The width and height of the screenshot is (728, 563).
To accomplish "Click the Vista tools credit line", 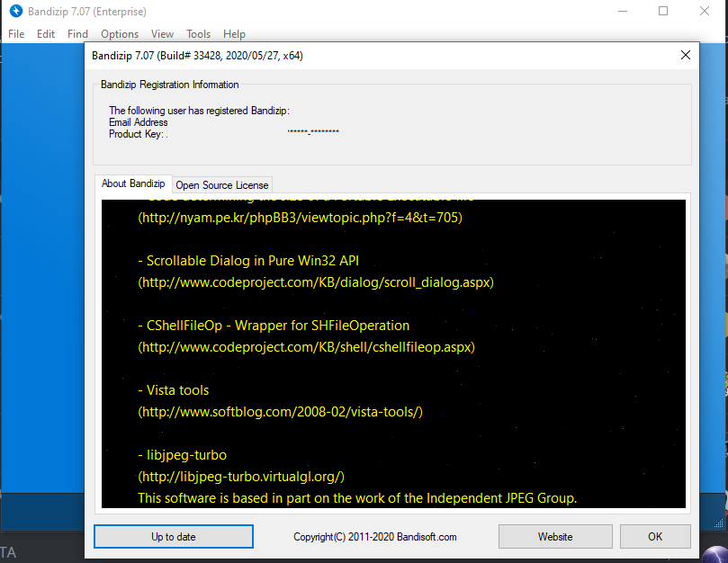I will [x=173, y=390].
